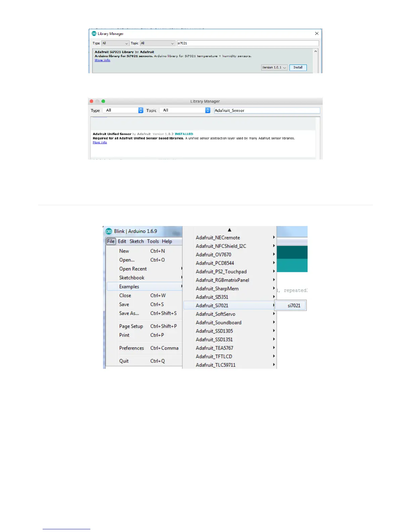The image size is (411, 532).
Task: Open the Version 1.0.1 dropdown
Action: pyautogui.click(x=274, y=68)
